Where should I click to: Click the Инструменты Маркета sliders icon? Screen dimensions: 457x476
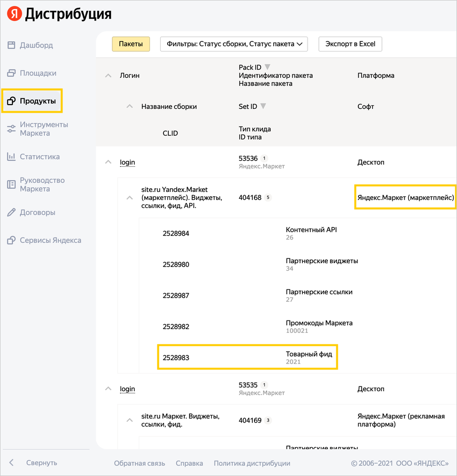[x=11, y=129]
